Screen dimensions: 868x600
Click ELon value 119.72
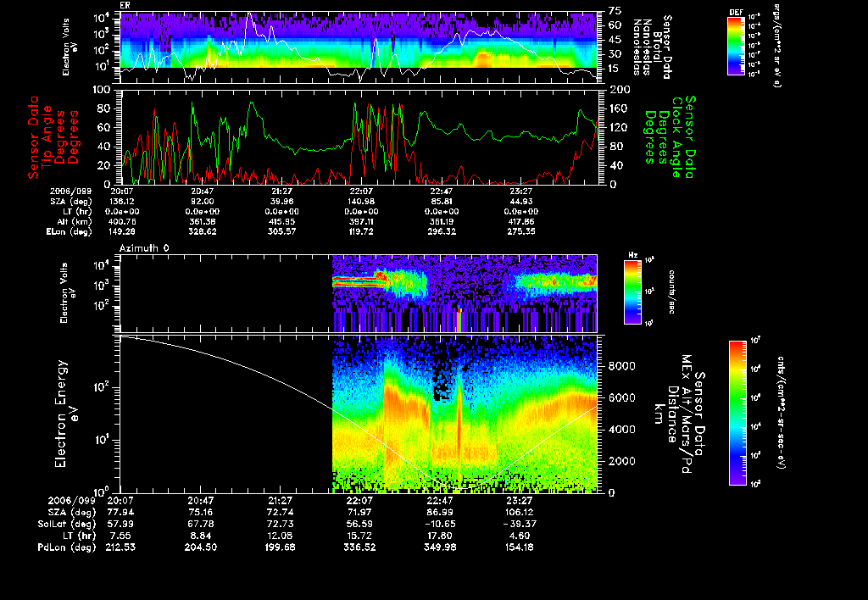361,231
